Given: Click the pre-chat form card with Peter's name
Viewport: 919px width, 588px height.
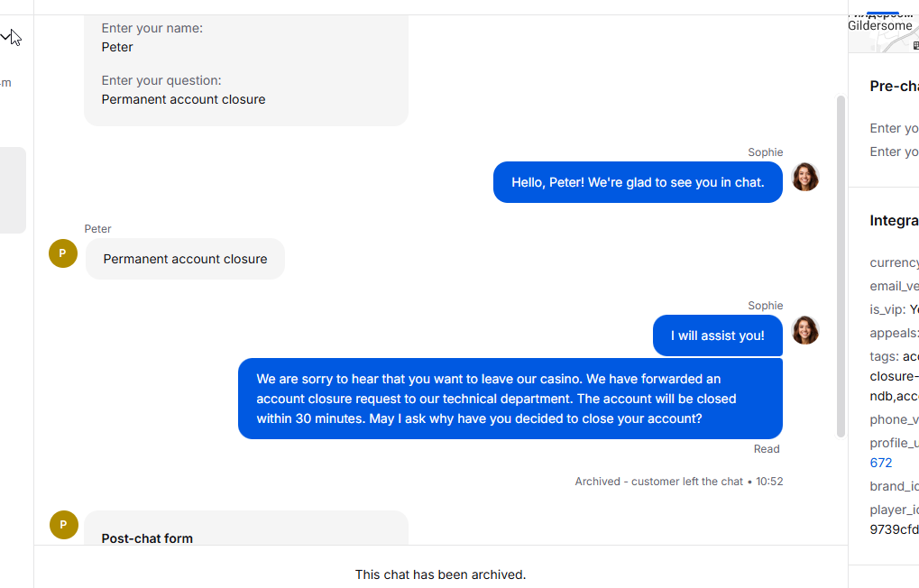Looking at the screenshot, I should (x=246, y=70).
